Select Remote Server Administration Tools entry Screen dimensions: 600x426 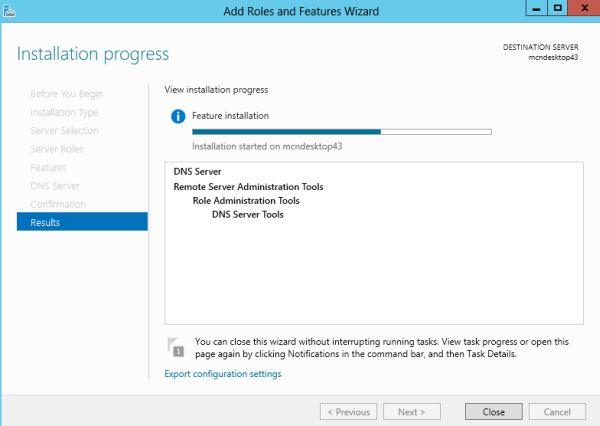(248, 187)
